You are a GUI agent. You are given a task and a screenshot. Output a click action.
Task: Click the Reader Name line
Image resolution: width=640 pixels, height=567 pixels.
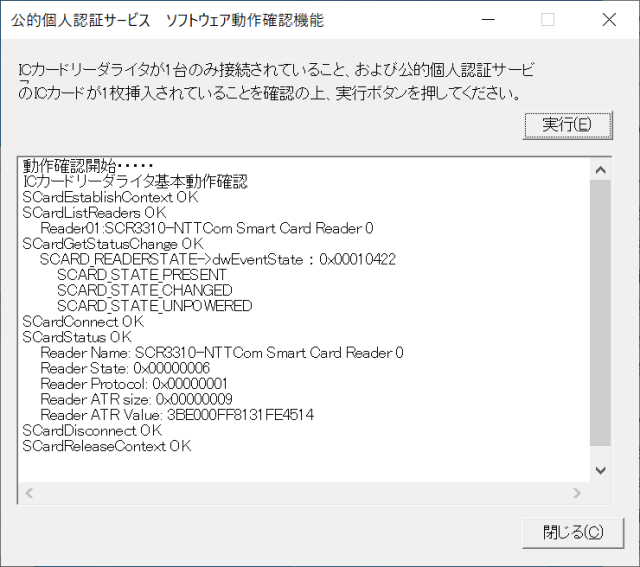(x=222, y=353)
